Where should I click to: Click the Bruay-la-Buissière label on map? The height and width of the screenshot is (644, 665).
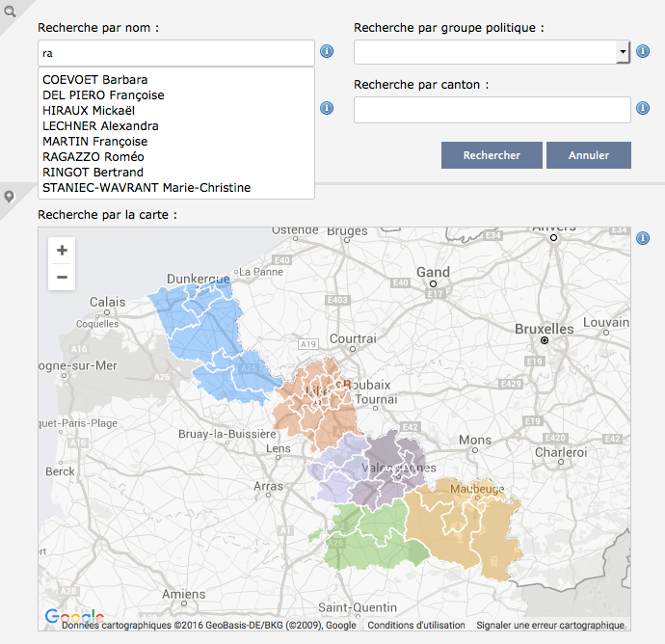coord(226,434)
